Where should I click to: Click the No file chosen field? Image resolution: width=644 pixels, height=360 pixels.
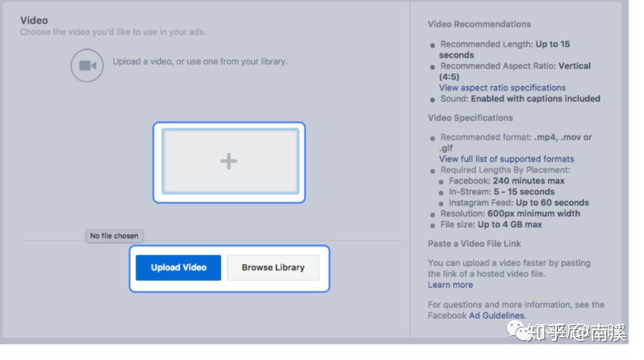(x=114, y=235)
